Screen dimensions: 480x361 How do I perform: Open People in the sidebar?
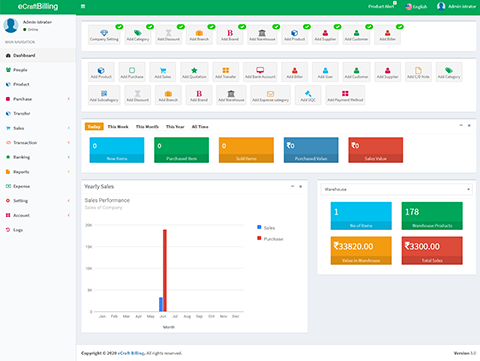click(x=38, y=70)
